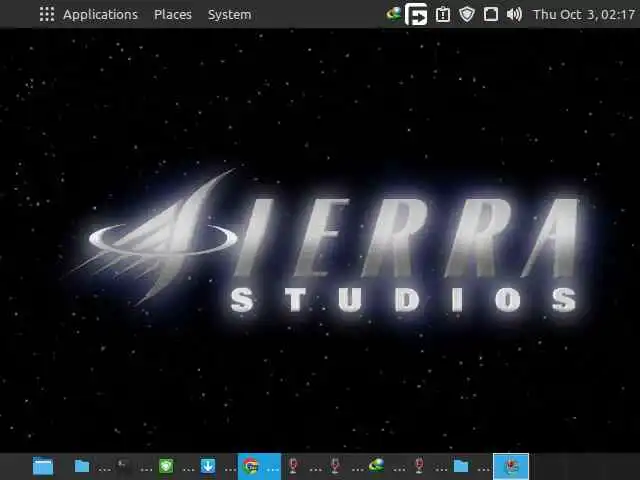Open the System menu
The height and width of the screenshot is (480, 640).
(229, 15)
